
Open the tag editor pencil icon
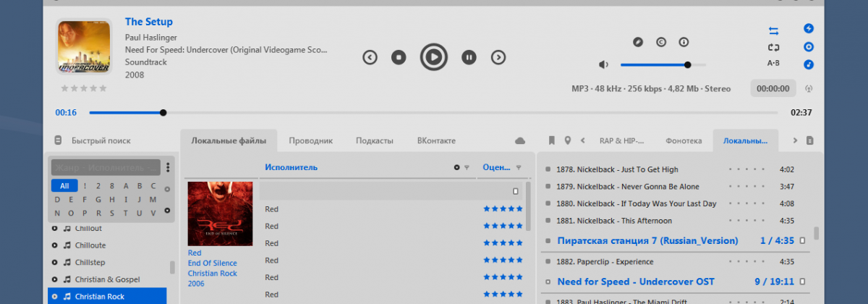click(x=637, y=42)
